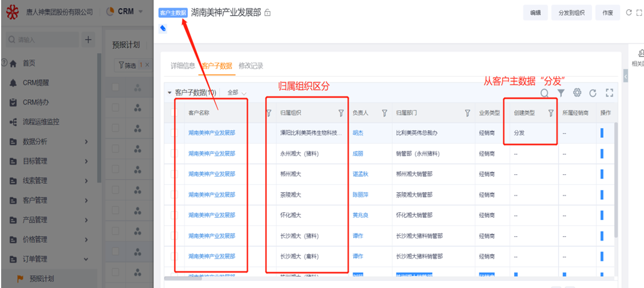
Task: Click the 作废 button
Action: tap(607, 13)
